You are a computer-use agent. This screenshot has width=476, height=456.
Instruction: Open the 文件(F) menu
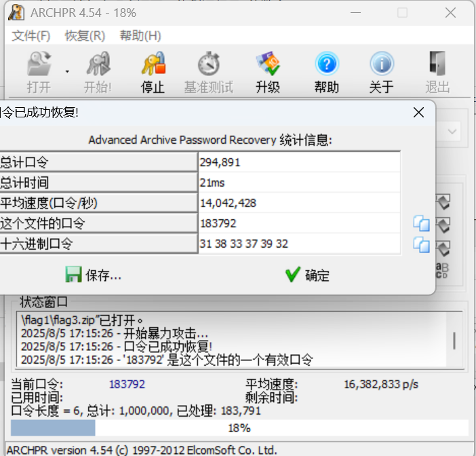point(31,36)
